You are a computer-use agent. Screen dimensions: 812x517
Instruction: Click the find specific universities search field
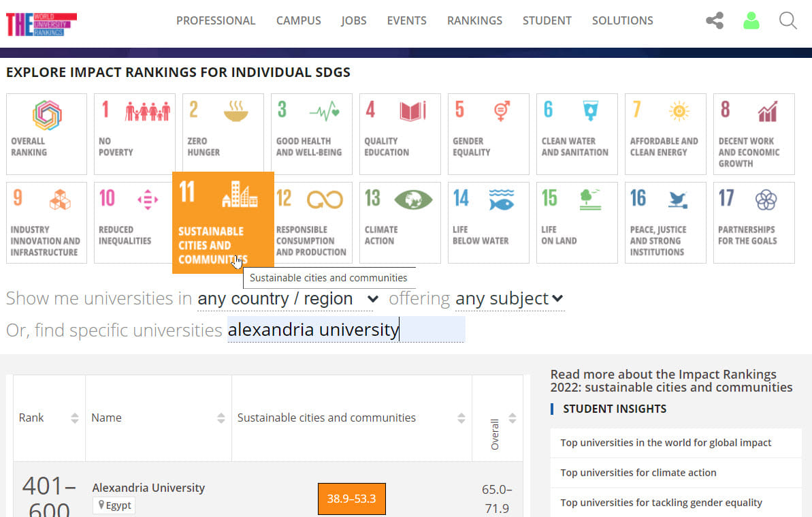(x=346, y=330)
